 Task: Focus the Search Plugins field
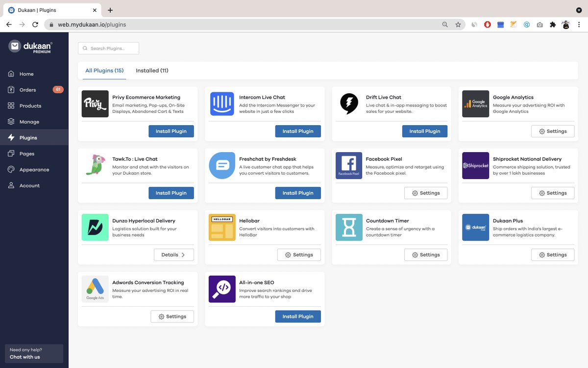108,48
